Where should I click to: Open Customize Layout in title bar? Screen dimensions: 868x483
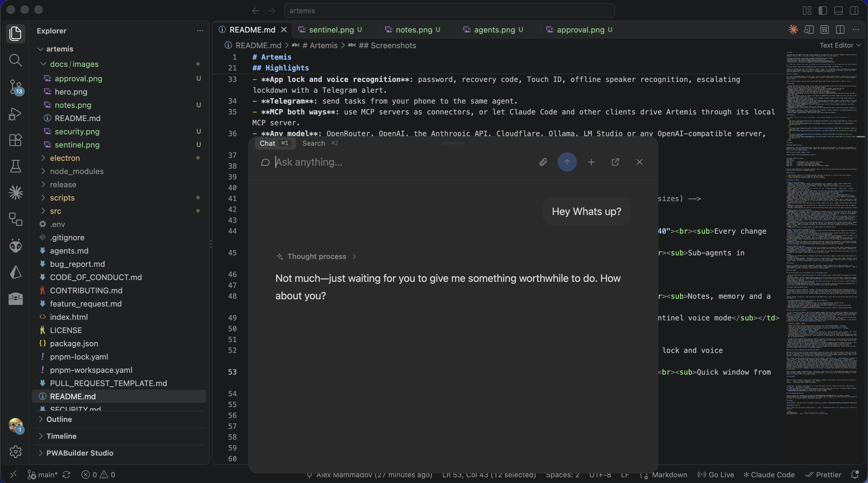tap(807, 11)
